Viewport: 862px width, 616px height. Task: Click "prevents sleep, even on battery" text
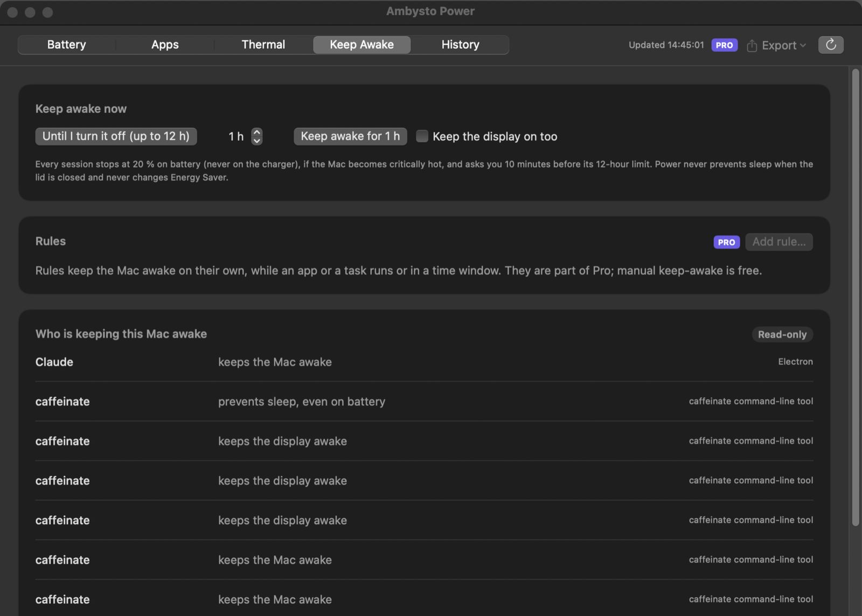point(302,402)
